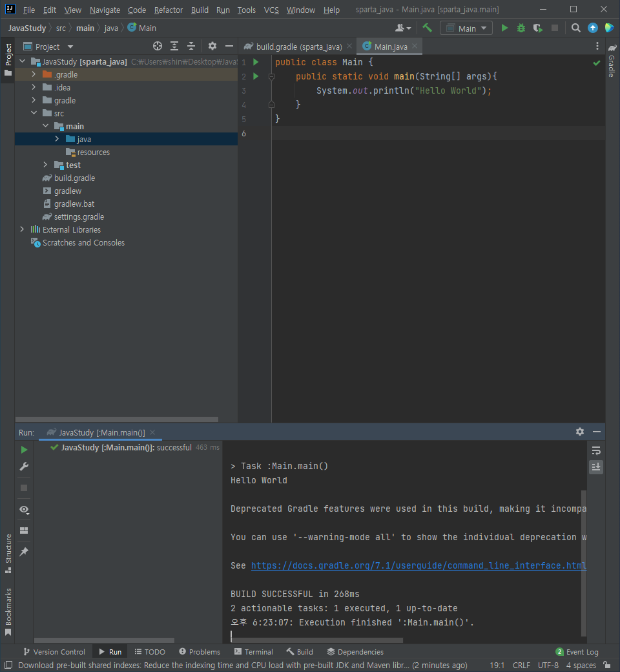The height and width of the screenshot is (672, 620).
Task: Click Project tree horizontal scrollbar
Action: point(116,419)
